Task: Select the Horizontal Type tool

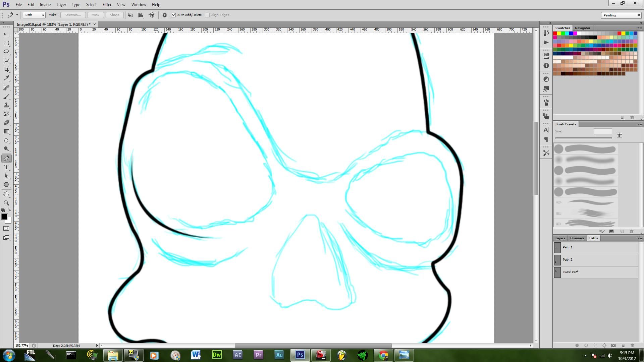Action: (6, 167)
